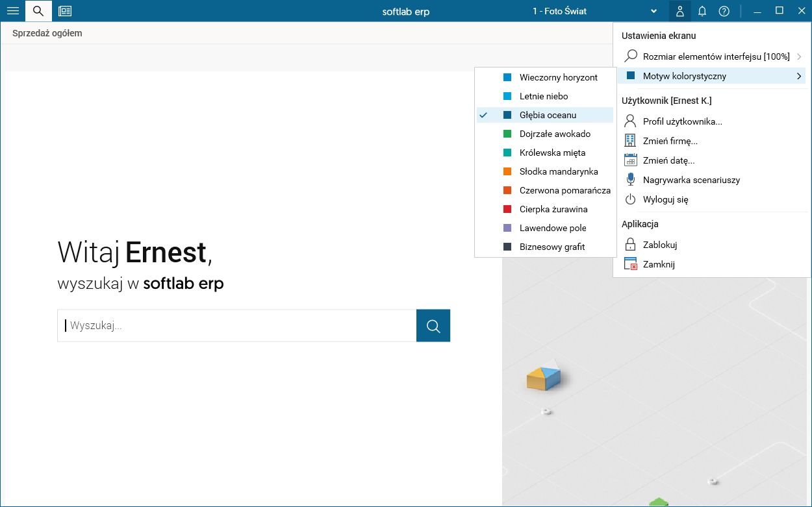Click the checkmark next to Głębia oceanu
The image size is (812, 507).
[483, 115]
